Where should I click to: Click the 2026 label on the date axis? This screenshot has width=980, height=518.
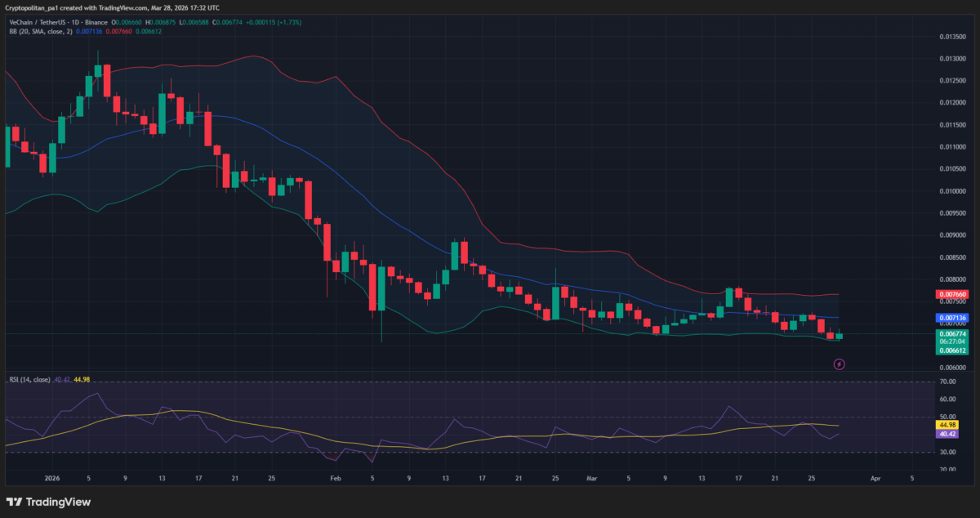click(x=51, y=480)
